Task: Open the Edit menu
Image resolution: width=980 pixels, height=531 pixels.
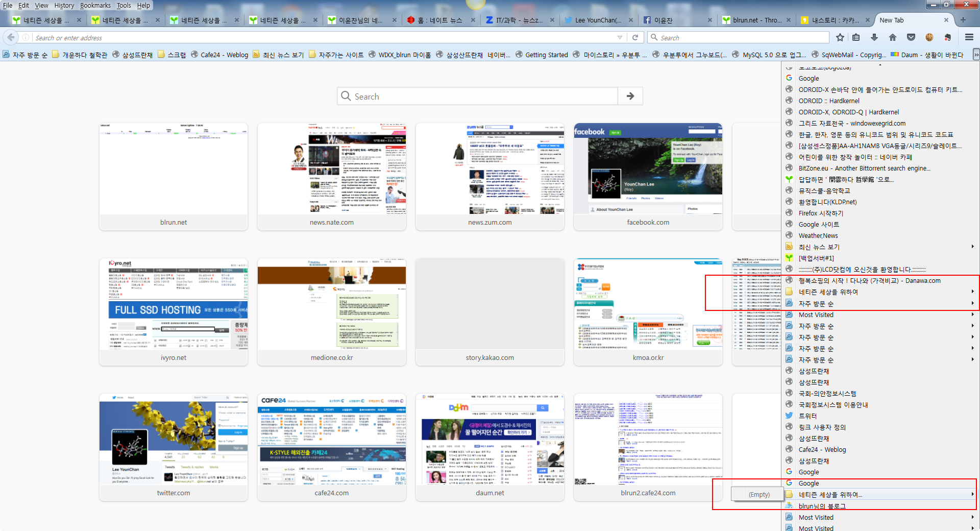Action: tap(23, 5)
